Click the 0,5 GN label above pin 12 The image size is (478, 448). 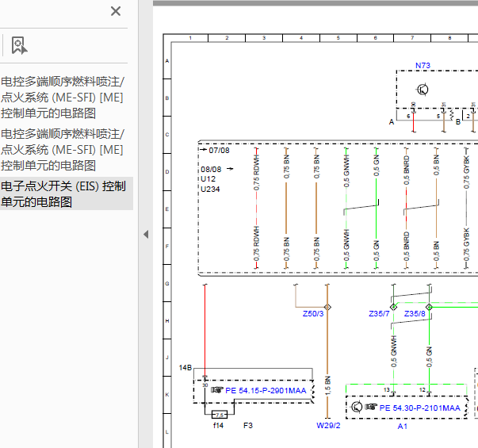(x=429, y=357)
